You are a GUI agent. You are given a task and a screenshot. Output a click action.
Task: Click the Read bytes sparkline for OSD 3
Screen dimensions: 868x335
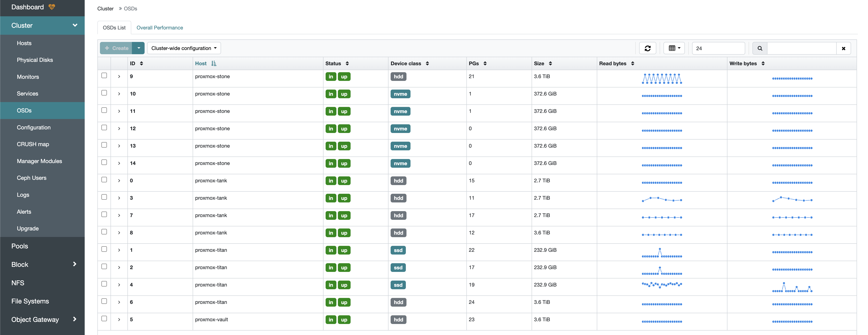coord(662,198)
